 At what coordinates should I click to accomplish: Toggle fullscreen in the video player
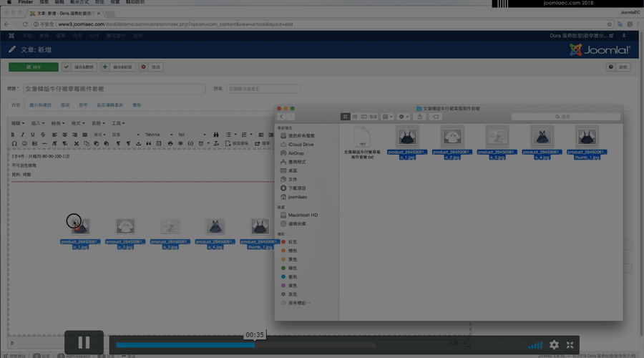click(570, 345)
